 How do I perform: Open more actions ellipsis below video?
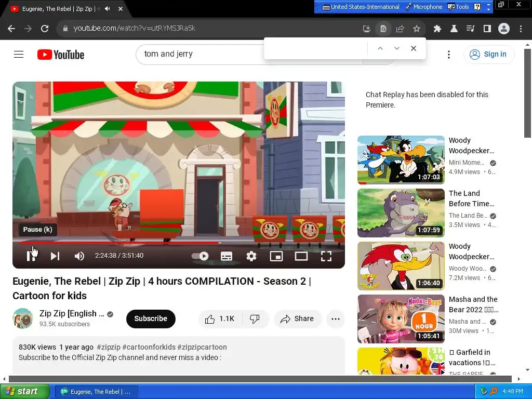click(x=336, y=318)
